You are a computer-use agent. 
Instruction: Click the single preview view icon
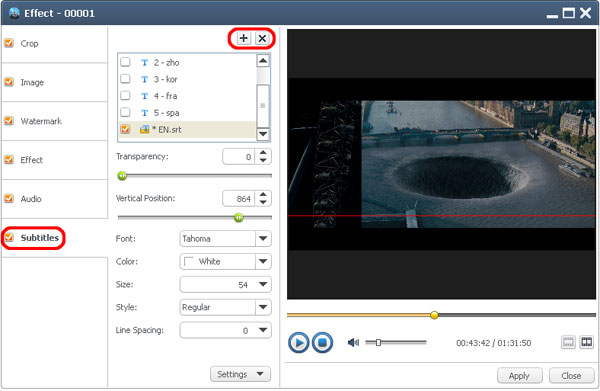(x=568, y=342)
